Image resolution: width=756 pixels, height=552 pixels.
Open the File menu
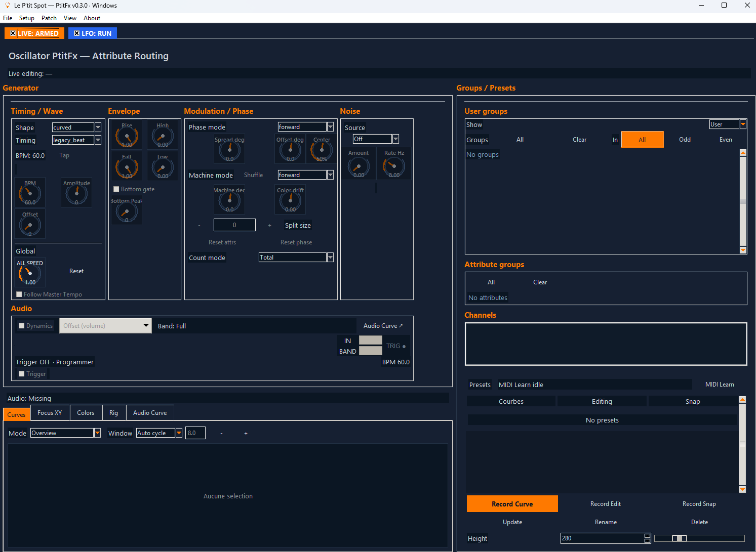(x=8, y=18)
